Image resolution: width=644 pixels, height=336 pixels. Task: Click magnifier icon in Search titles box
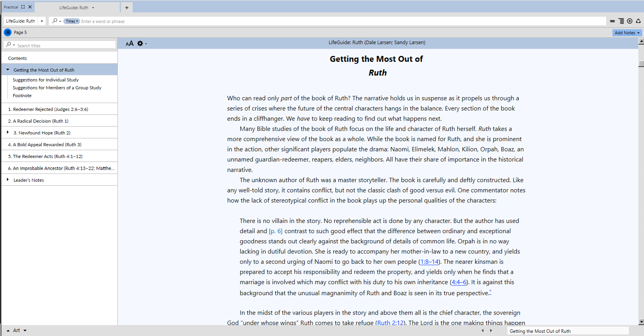pos(8,45)
